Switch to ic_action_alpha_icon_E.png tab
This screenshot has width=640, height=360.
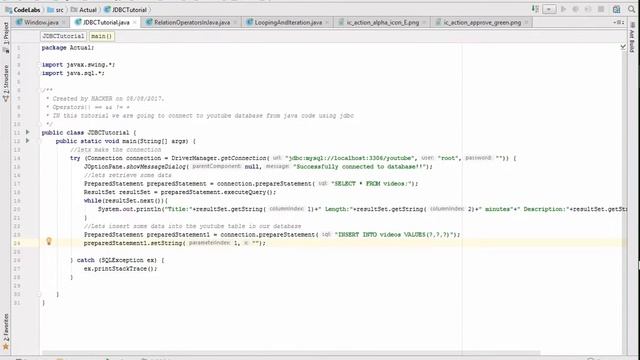coord(382,22)
